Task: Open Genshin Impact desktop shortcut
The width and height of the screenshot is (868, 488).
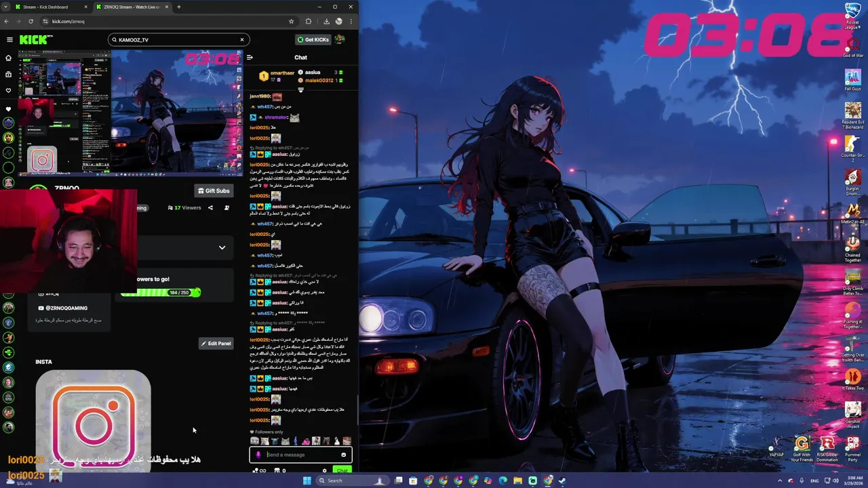Action: [x=852, y=415]
